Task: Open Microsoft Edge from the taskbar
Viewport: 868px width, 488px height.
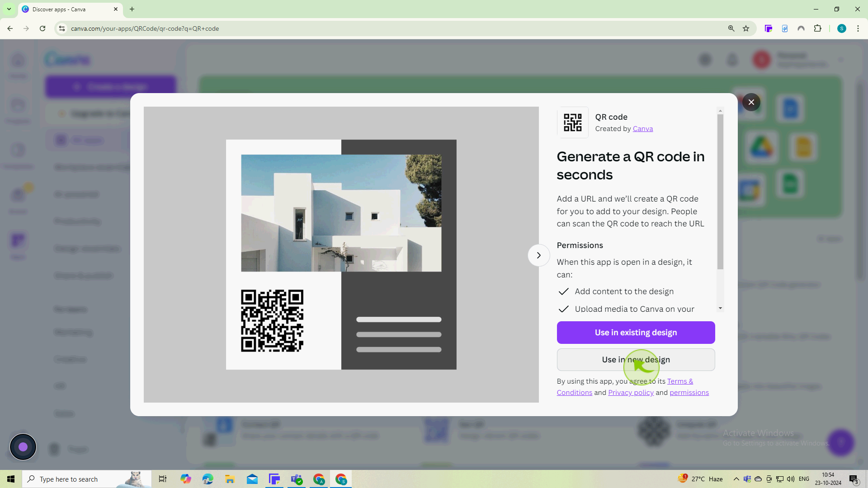Action: click(x=208, y=479)
